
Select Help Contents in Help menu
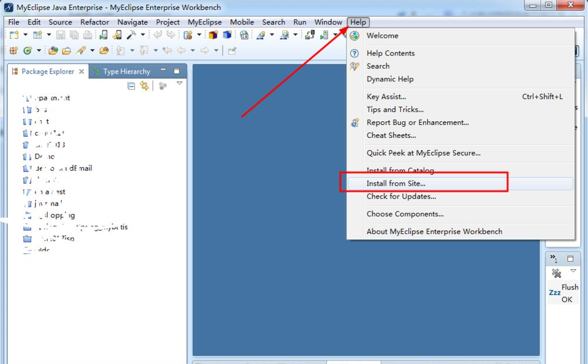tap(461, 53)
